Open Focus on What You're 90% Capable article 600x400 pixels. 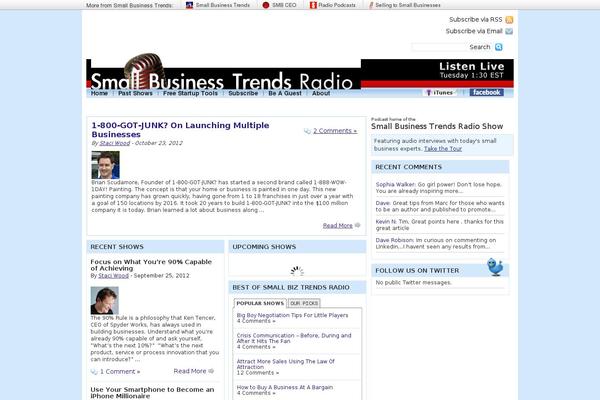tap(151, 265)
